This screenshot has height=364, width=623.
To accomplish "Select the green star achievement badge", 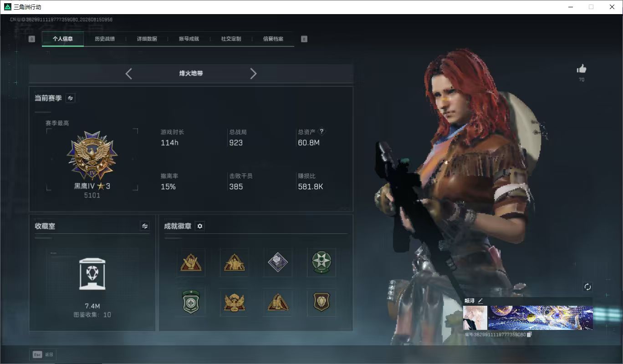I will pos(322,262).
